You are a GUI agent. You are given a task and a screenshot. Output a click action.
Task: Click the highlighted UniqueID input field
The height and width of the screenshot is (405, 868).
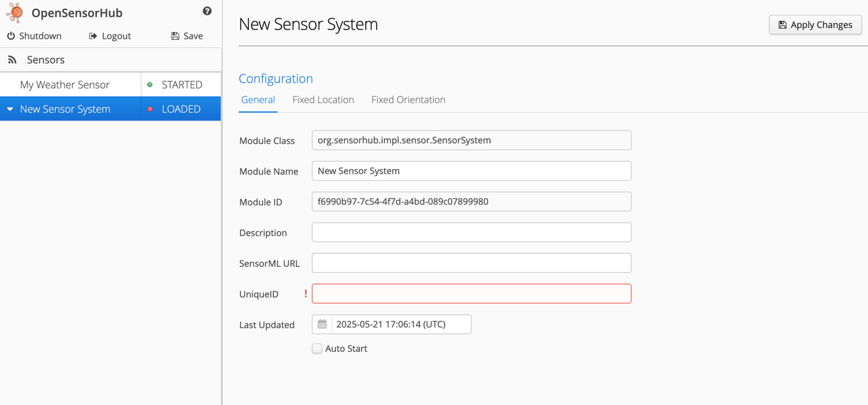[x=471, y=294]
